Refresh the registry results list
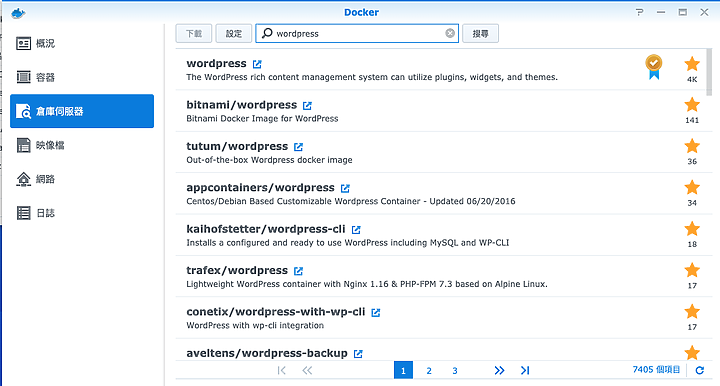The height and width of the screenshot is (386, 720). [699, 370]
